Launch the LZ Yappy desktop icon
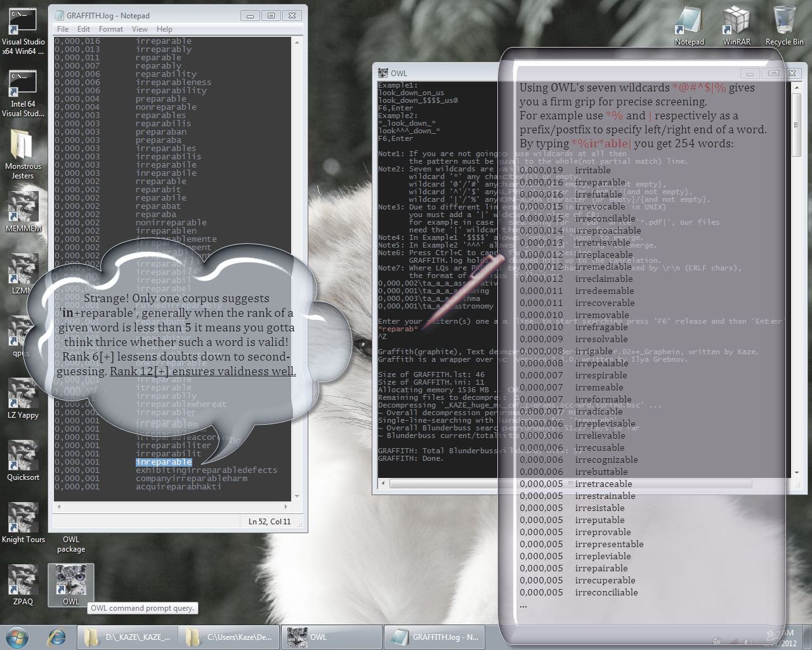Viewport: 812px width, 650px height. click(x=23, y=398)
